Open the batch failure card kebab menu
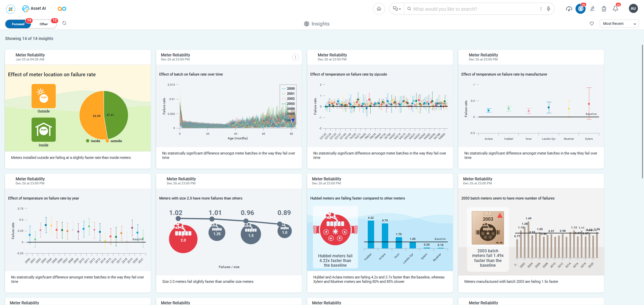This screenshot has height=305, width=644. [x=295, y=57]
